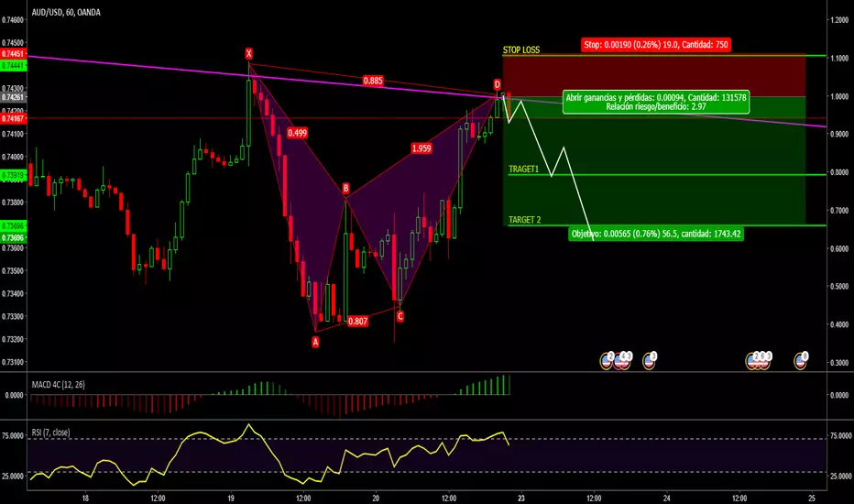Viewport: 854px width, 504px height.
Task: Click 0.8000 on the right scale
Action: (x=839, y=172)
